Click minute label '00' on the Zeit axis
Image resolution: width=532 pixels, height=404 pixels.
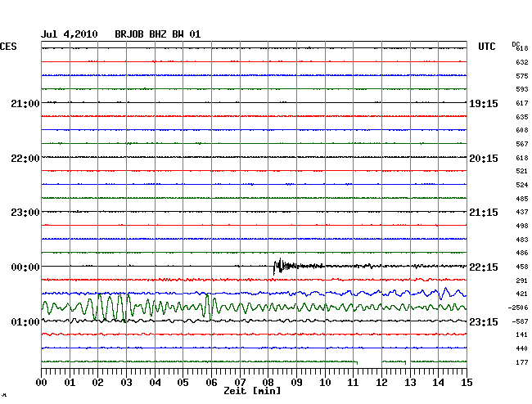tap(42, 383)
